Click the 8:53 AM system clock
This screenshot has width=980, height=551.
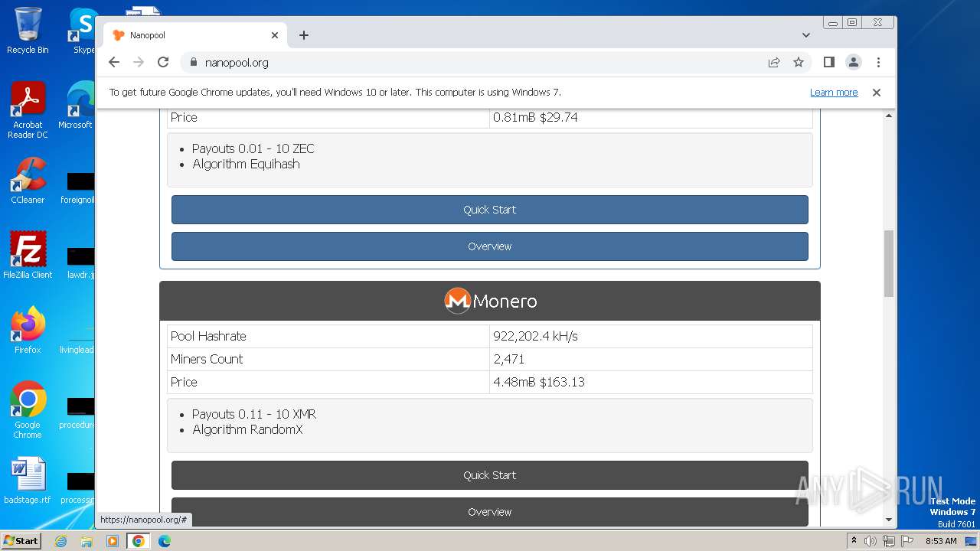point(941,541)
